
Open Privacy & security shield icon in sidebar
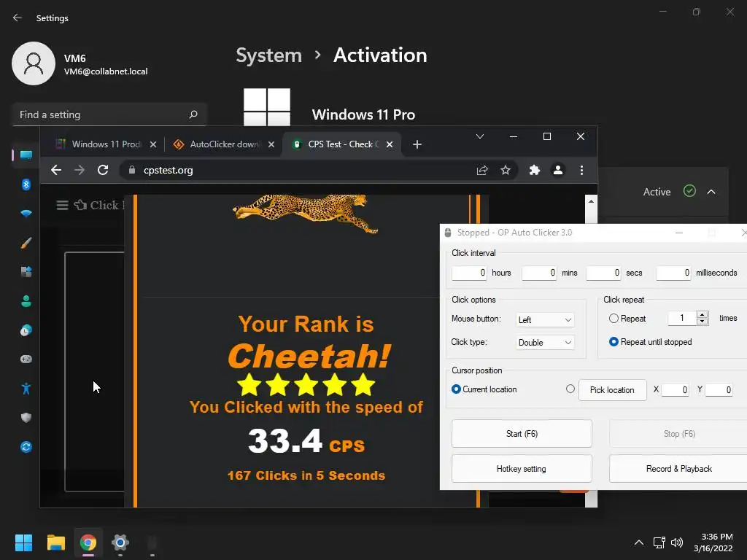click(x=26, y=418)
